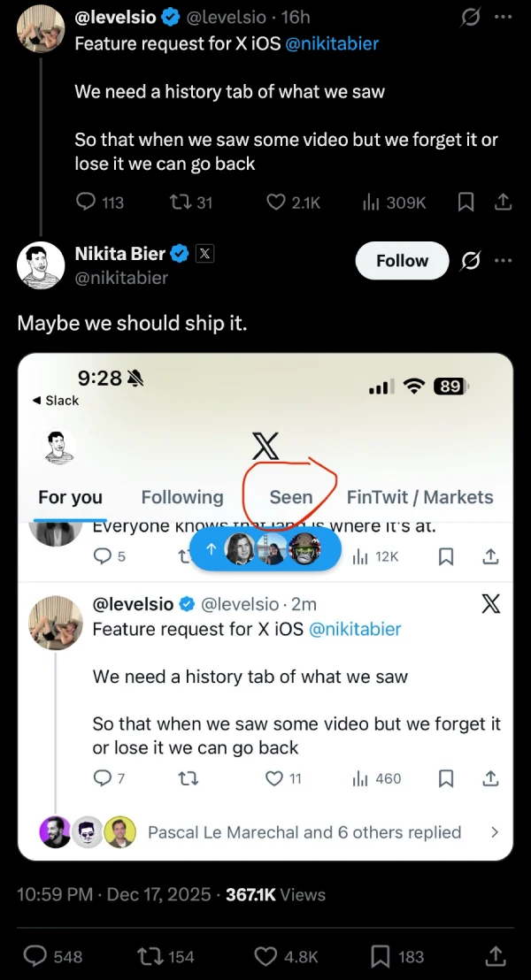Click the 367.1K Views count

275,894
